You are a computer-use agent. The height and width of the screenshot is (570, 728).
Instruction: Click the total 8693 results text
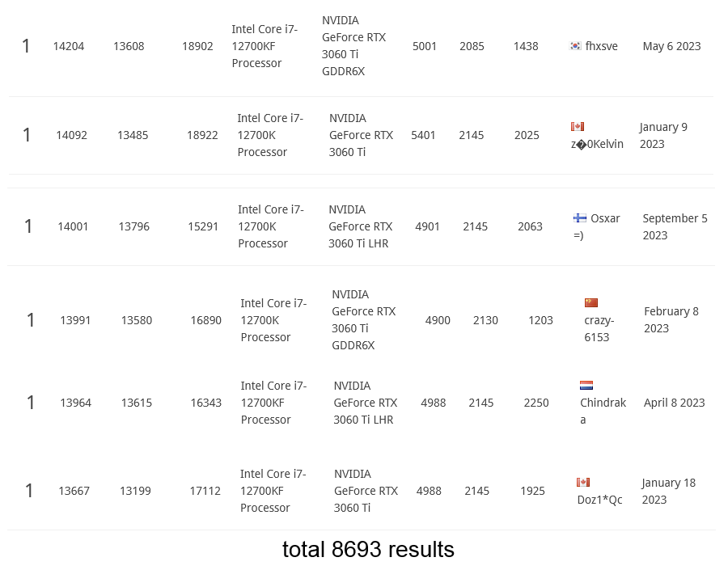(x=368, y=550)
